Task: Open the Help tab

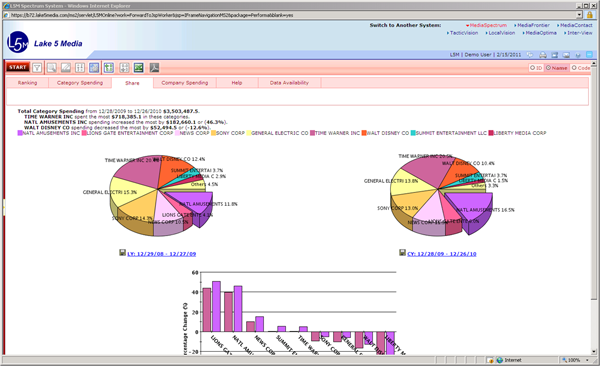Action: [x=237, y=83]
